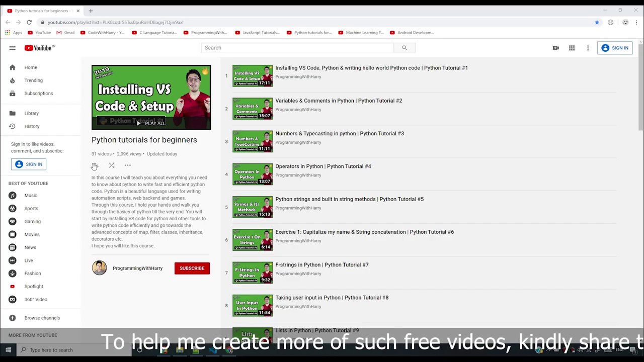Open ProgrammingWithHarry channel name link
The width and height of the screenshot is (644, 362).
pyautogui.click(x=137, y=268)
